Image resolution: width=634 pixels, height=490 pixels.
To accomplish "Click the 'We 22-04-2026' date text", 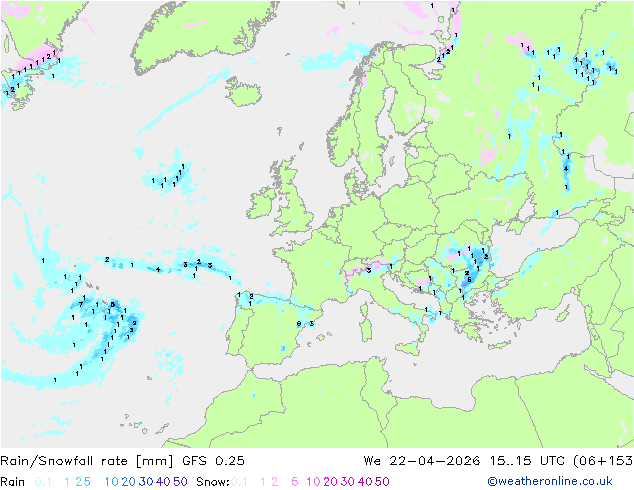I will pos(422,460).
